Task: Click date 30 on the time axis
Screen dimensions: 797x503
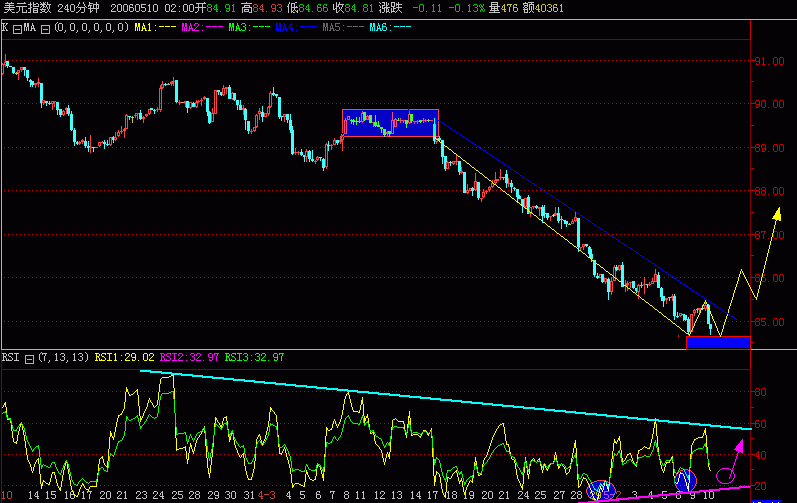Action: click(x=231, y=495)
